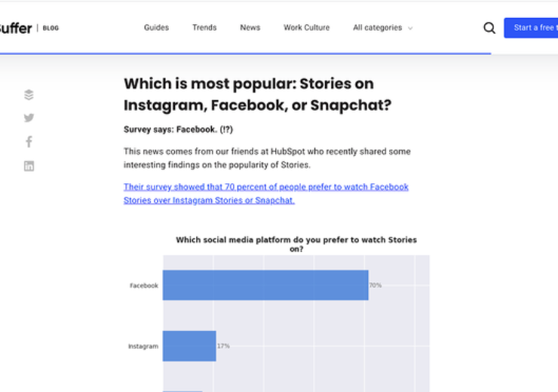Click the Instagram bar in the chart
Viewport: 558px width, 392px height.
189,346
